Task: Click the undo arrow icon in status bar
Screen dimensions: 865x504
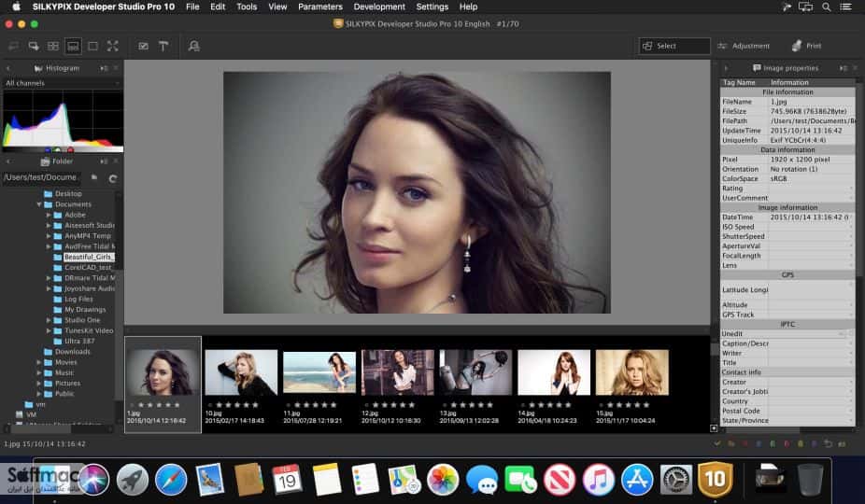Action: click(x=828, y=443)
